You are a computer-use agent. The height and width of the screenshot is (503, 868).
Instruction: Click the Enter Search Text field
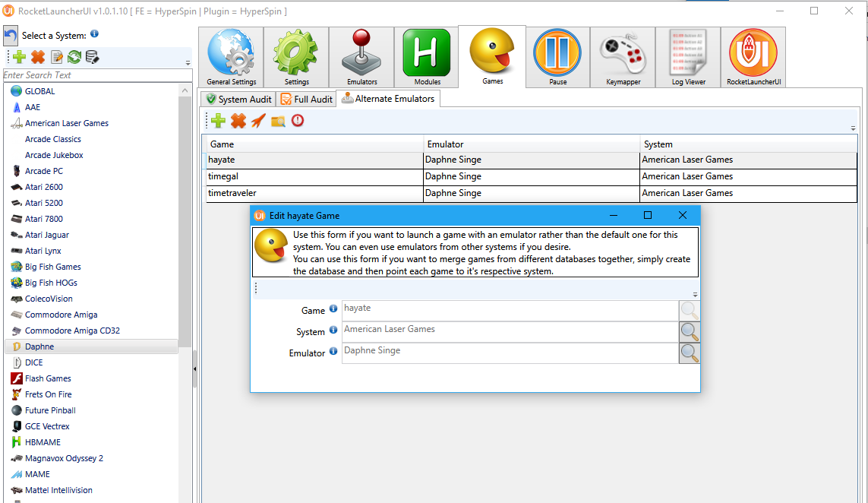click(96, 75)
